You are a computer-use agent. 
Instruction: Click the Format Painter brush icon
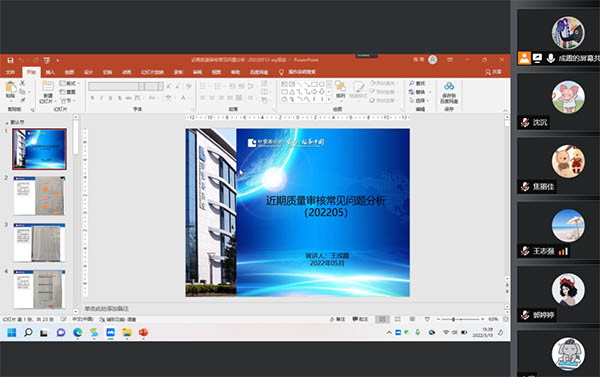tap(23, 100)
